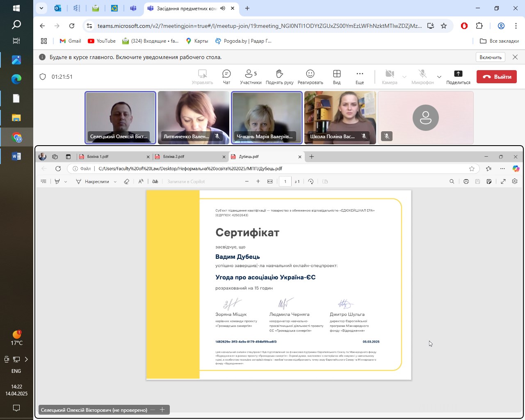525x420 pixels.
Task: Expand the camera options dropdown arrow
Action: (404, 77)
